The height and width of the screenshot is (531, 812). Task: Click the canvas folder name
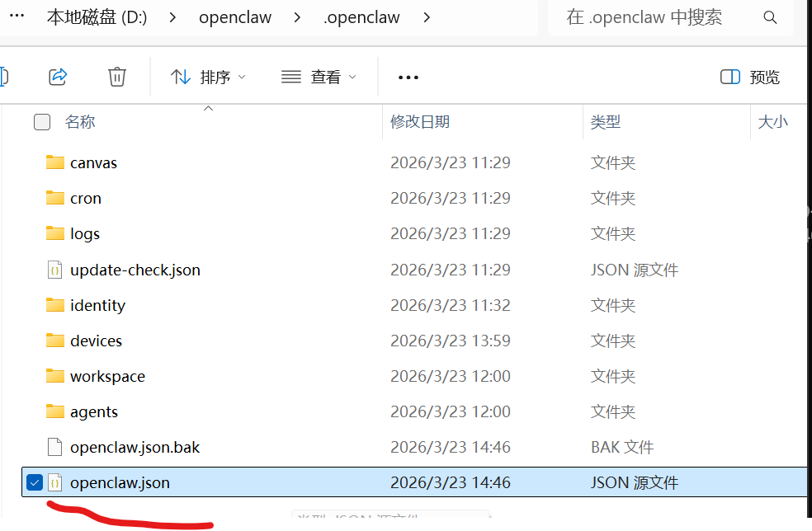(94, 163)
